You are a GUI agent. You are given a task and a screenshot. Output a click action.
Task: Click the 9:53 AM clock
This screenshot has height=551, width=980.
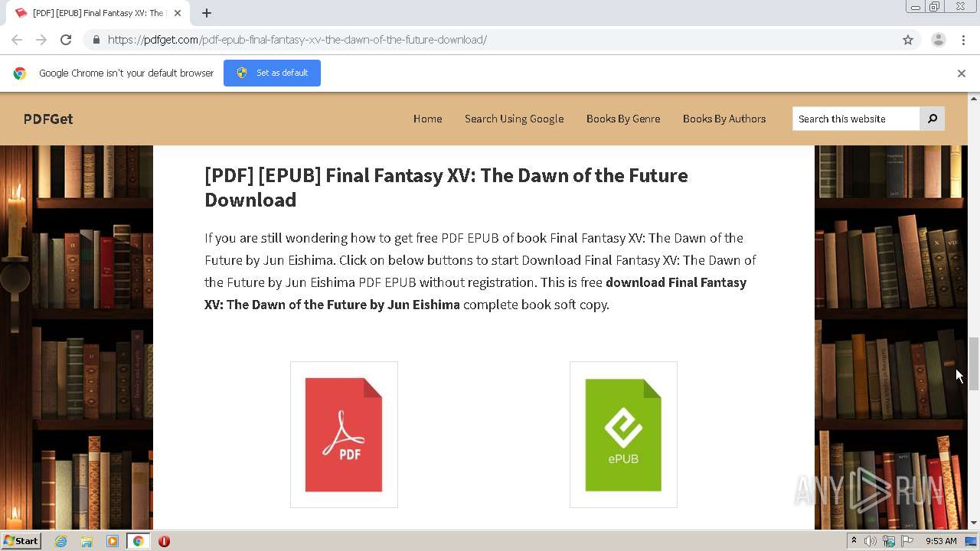941,541
